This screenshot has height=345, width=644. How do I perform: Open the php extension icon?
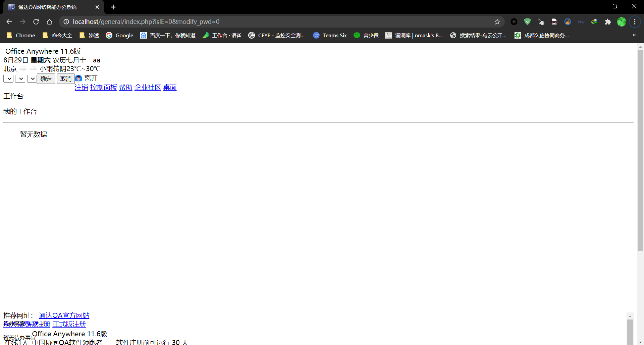[x=581, y=22]
